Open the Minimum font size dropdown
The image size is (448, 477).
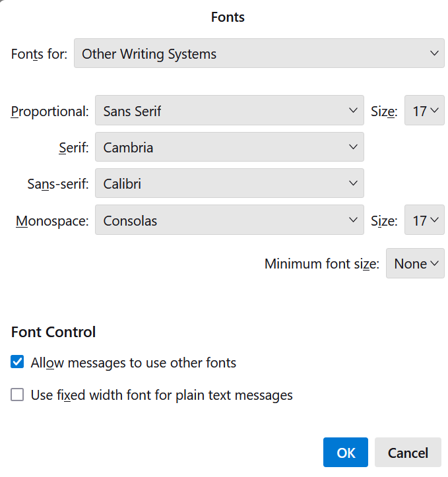click(415, 263)
